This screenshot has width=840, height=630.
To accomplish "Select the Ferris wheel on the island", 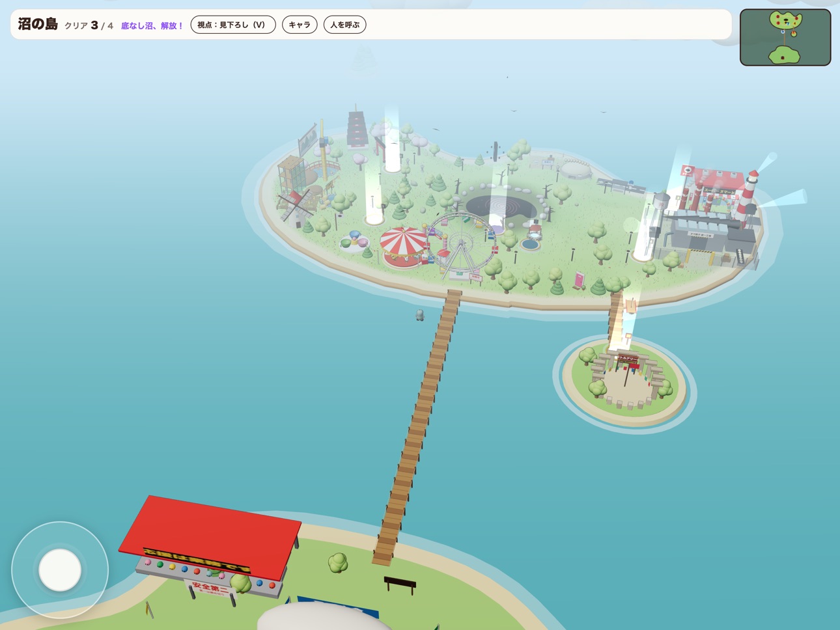I will 460,245.
